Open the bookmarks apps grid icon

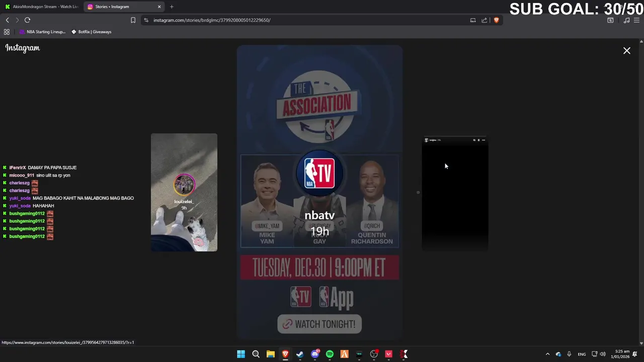pos(7,32)
